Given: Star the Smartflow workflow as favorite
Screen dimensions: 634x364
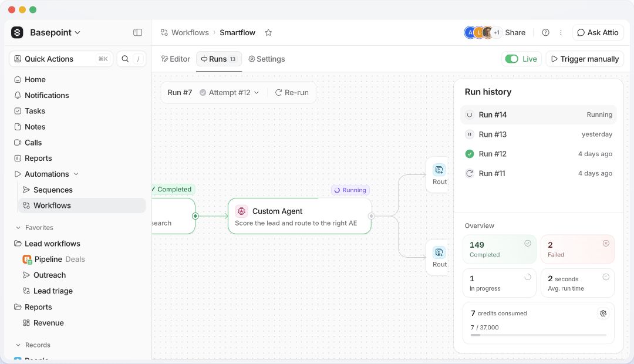Looking at the screenshot, I should tap(268, 33).
